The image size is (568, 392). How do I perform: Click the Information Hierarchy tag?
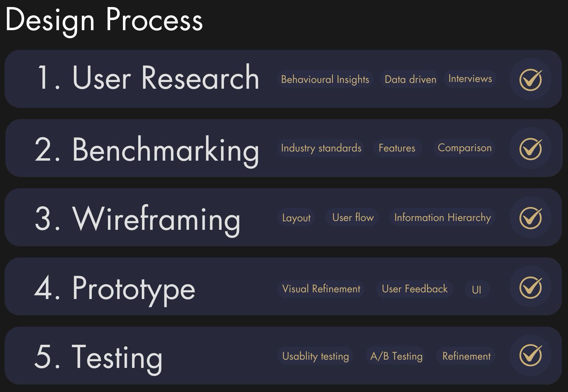click(x=442, y=217)
